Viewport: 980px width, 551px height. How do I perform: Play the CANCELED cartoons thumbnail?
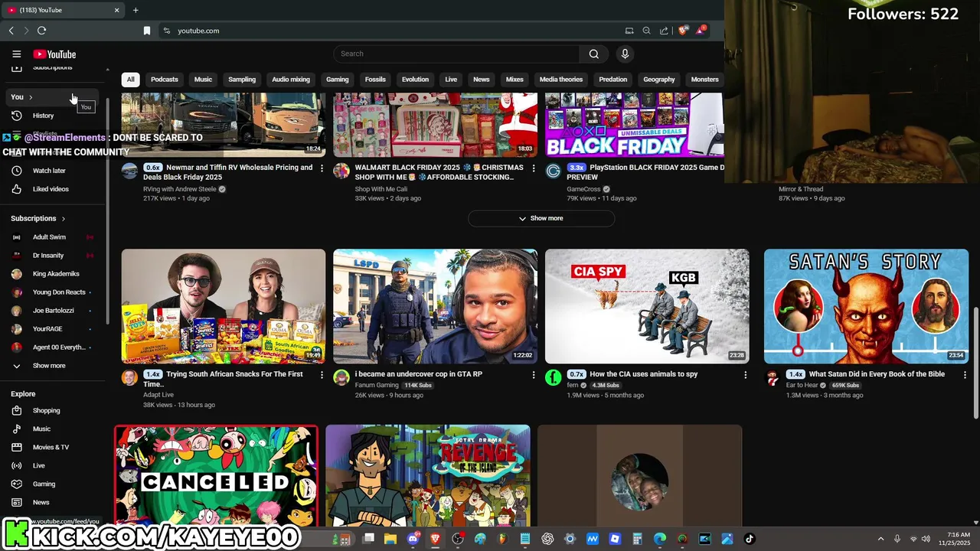pyautogui.click(x=216, y=476)
